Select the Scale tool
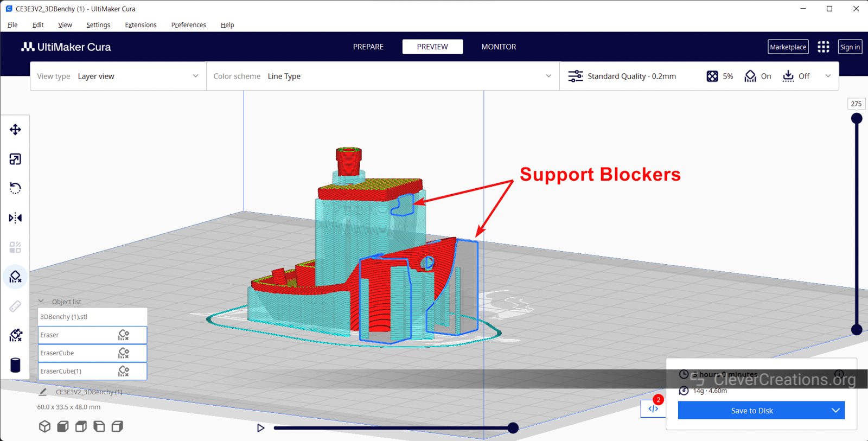 [15, 159]
